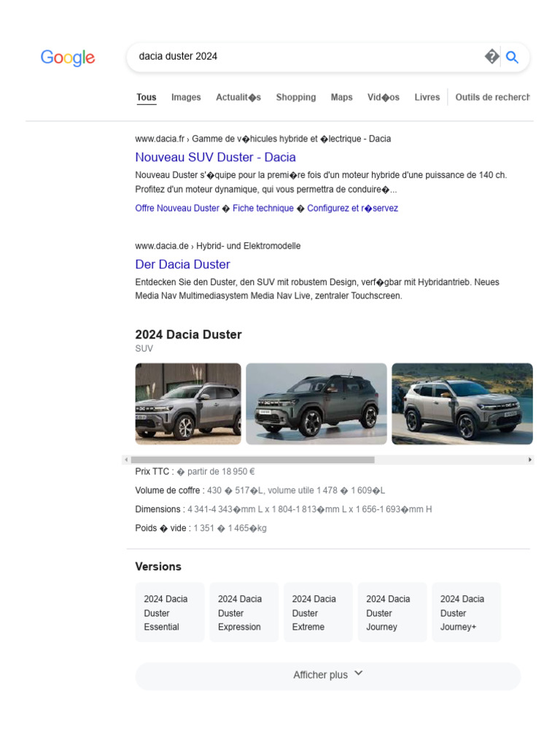Viewport: 560px width, 747px height.
Task: Click the blue search magnifier icon
Action: (x=512, y=57)
